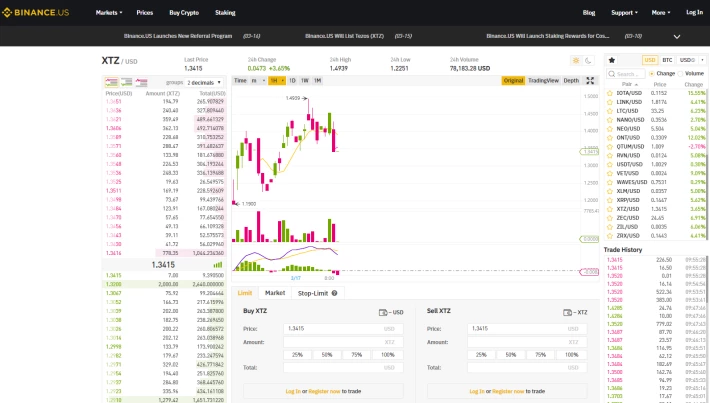Open the More dropdown menu
The height and width of the screenshot is (403, 710).
[x=661, y=13]
